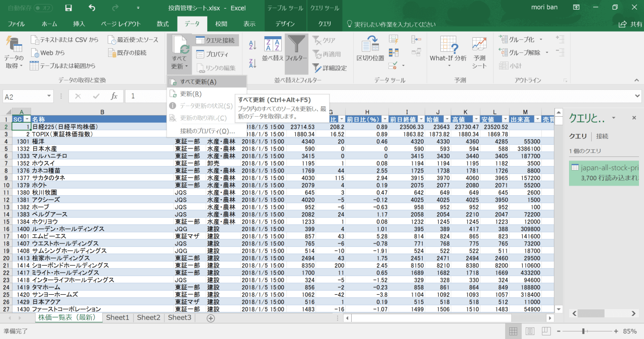Import from Text or CSV (テキストまたは CSV から)

64,40
